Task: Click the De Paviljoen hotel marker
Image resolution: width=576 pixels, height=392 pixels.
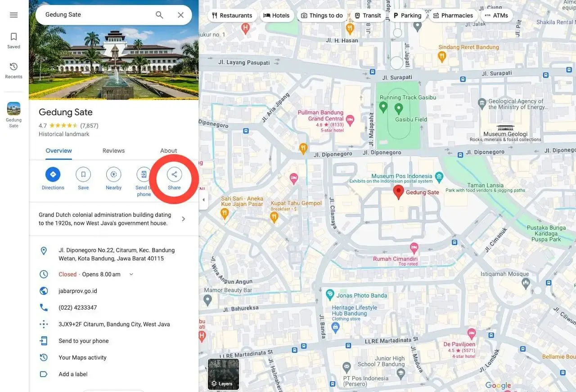Action: [x=472, y=334]
